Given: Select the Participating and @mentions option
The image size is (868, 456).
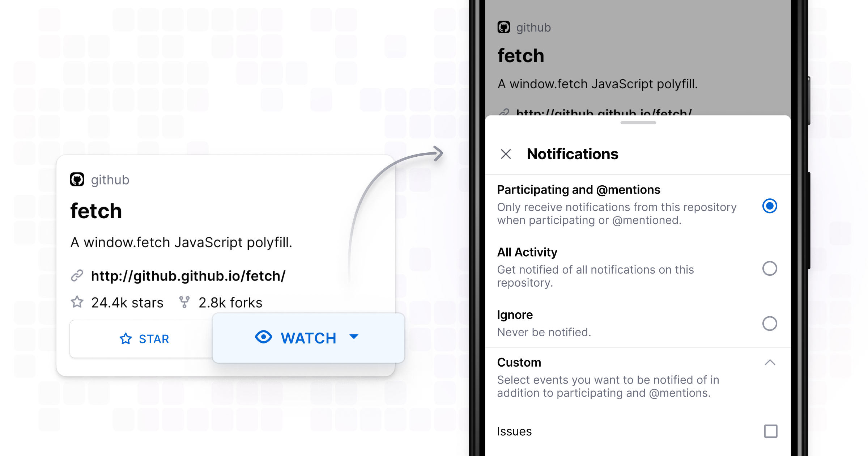Looking at the screenshot, I should pyautogui.click(x=770, y=206).
